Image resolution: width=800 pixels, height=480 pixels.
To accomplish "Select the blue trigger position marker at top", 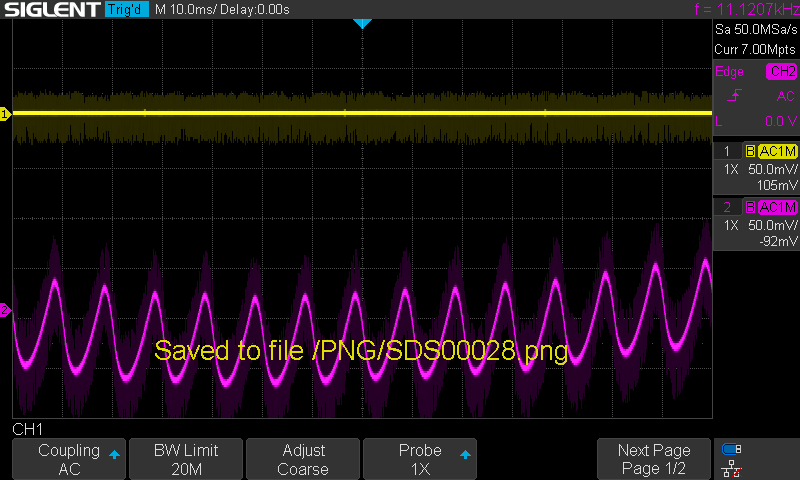I will [362, 23].
